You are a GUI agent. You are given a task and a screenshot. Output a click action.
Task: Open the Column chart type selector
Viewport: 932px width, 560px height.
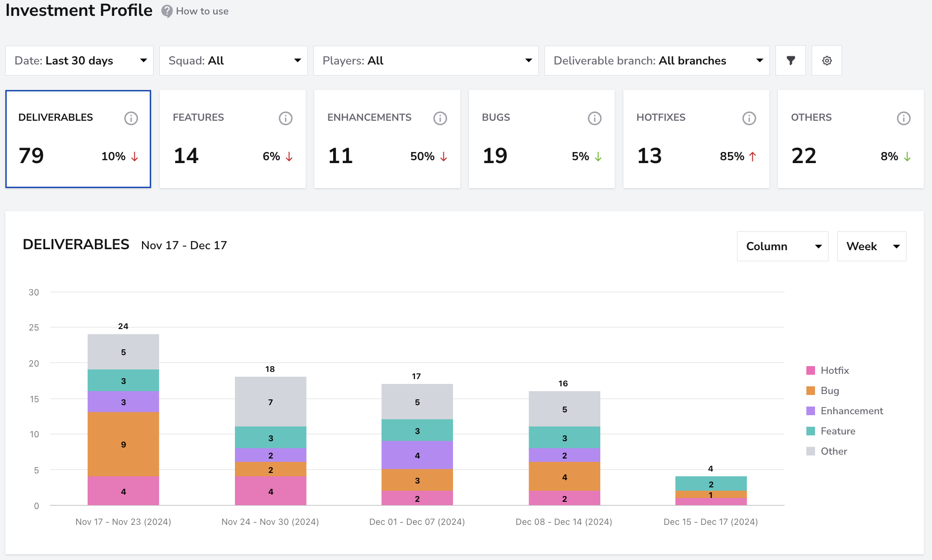pyautogui.click(x=782, y=246)
